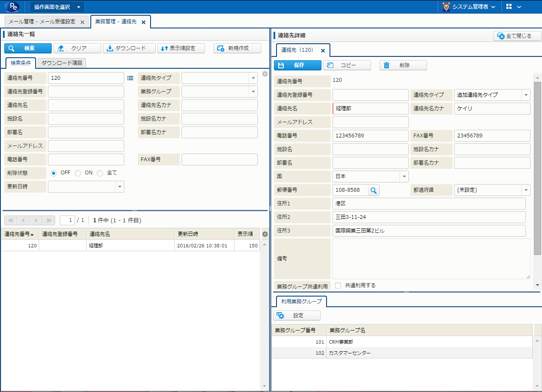
Task: Switch to the ダウンロード項目 tab
Action: tap(62, 63)
